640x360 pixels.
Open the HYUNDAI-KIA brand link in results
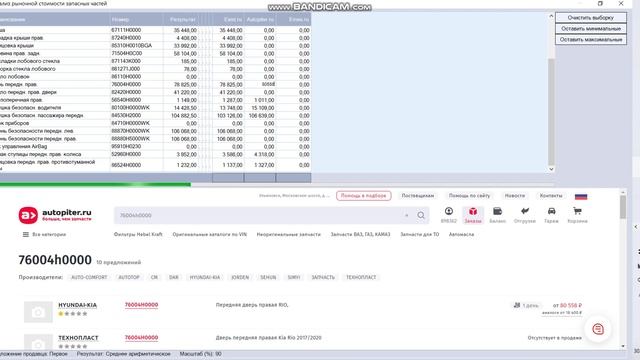click(78, 305)
